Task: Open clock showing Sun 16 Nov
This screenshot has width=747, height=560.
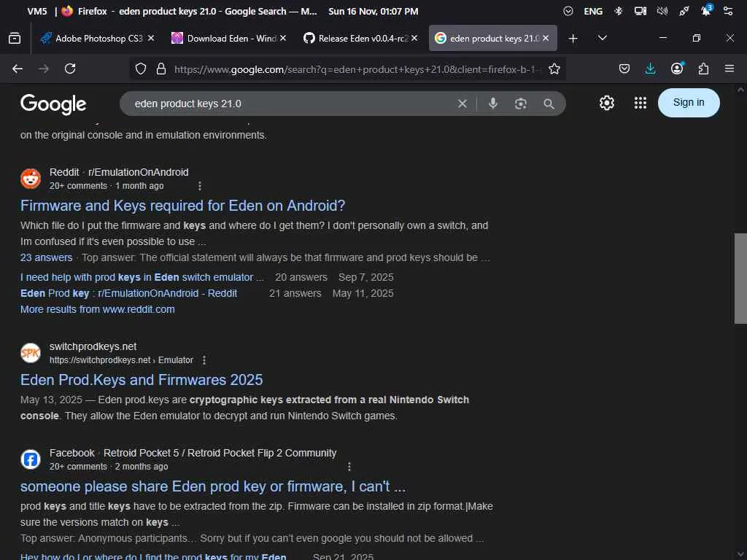Action: [373, 11]
